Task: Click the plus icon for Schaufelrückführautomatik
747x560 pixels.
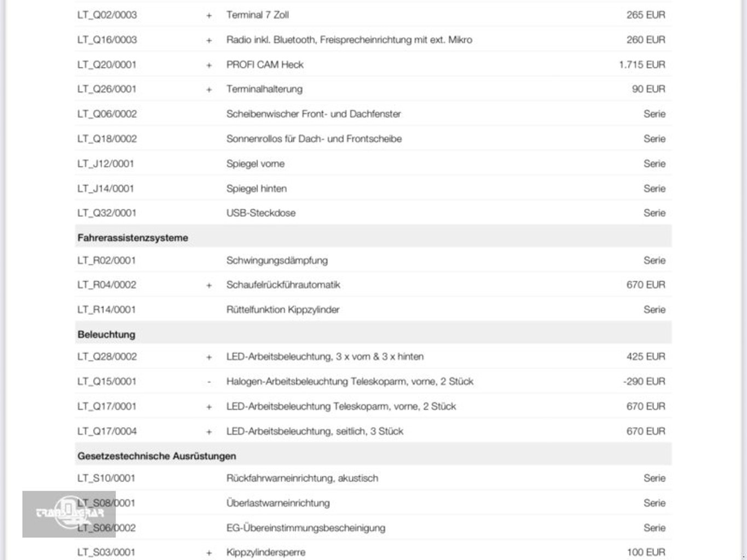Action: (209, 285)
